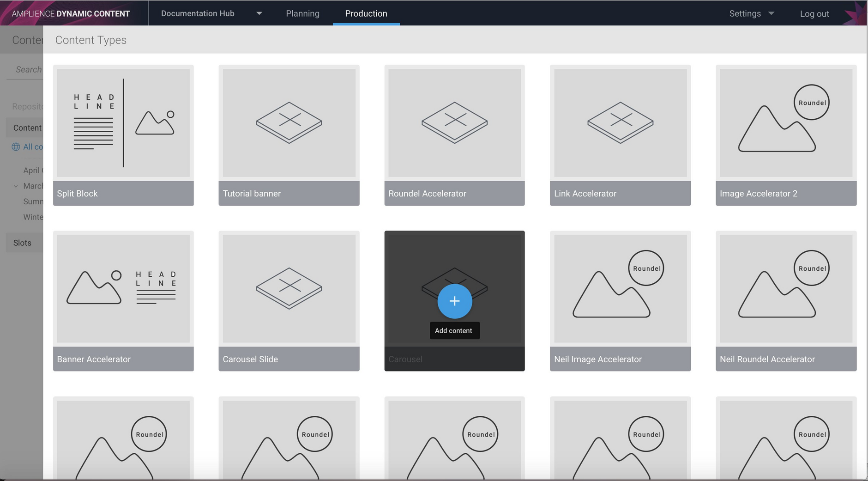The image size is (868, 481).
Task: Open the Slots section in the sidebar
Action: (25, 243)
